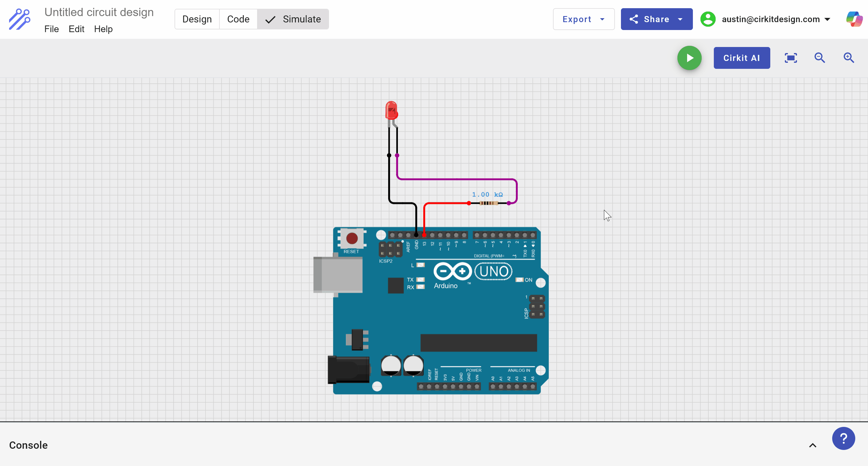
Task: Open the Edit menu
Action: click(76, 29)
